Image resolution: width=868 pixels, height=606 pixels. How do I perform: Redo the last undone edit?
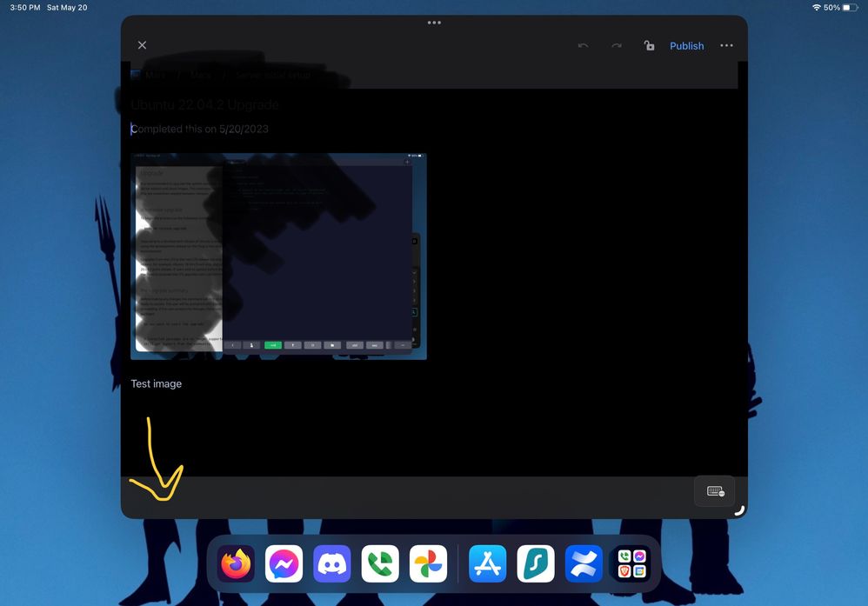[x=616, y=45]
